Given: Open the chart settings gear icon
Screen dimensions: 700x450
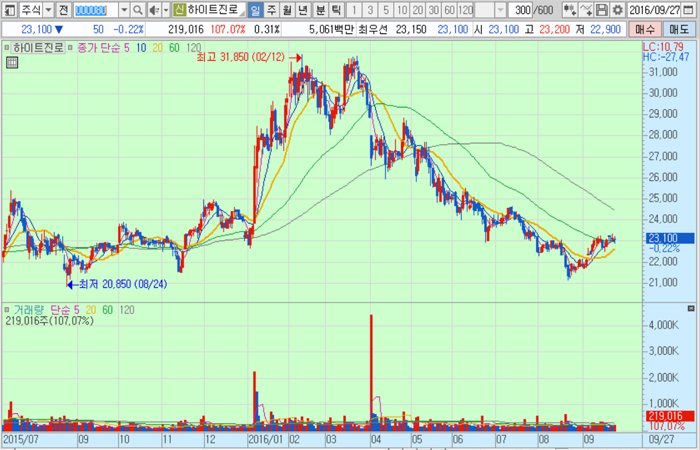Looking at the screenshot, I should pyautogui.click(x=617, y=9).
